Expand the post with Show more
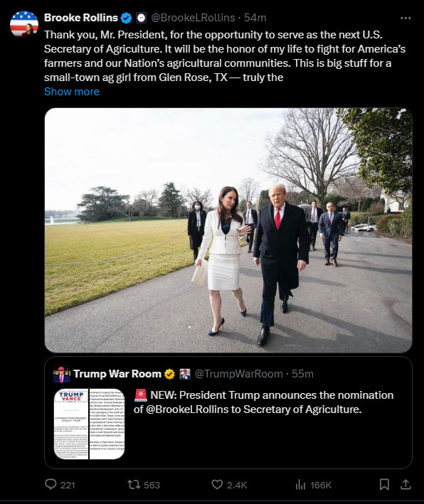This screenshot has width=424, height=504. click(72, 92)
